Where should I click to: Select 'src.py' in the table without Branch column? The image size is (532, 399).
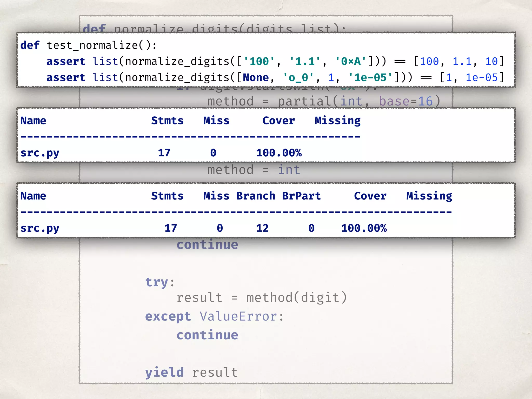coord(40,153)
